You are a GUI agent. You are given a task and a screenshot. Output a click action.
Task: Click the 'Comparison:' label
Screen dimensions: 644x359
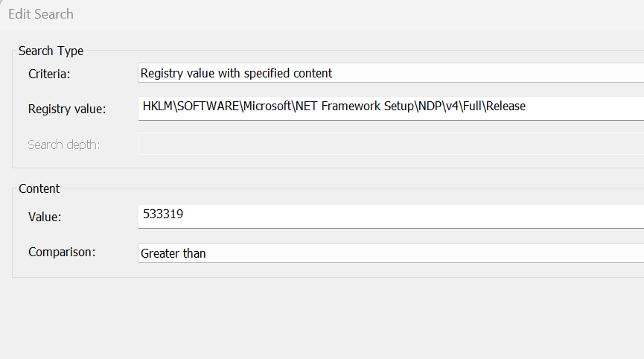[x=62, y=252]
